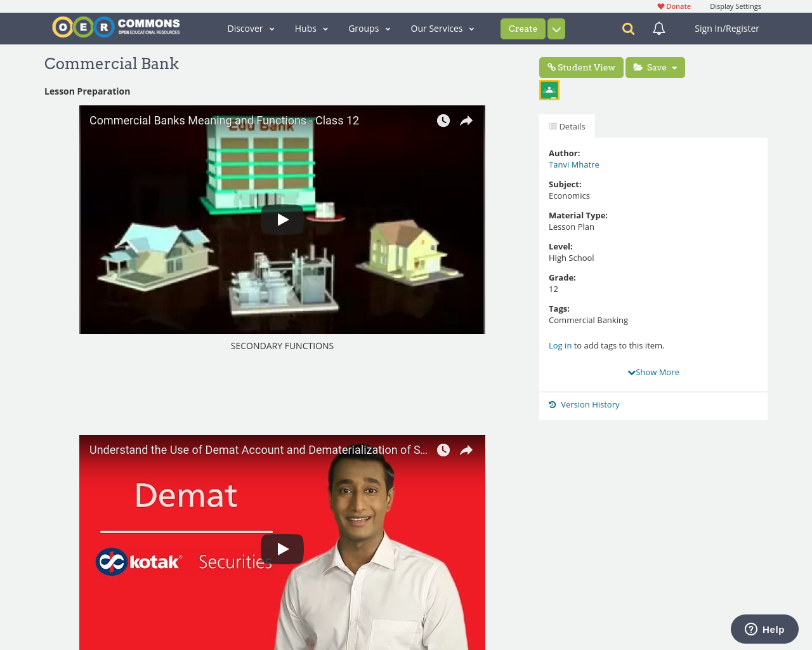Open the search magnifier icon

pos(627,29)
